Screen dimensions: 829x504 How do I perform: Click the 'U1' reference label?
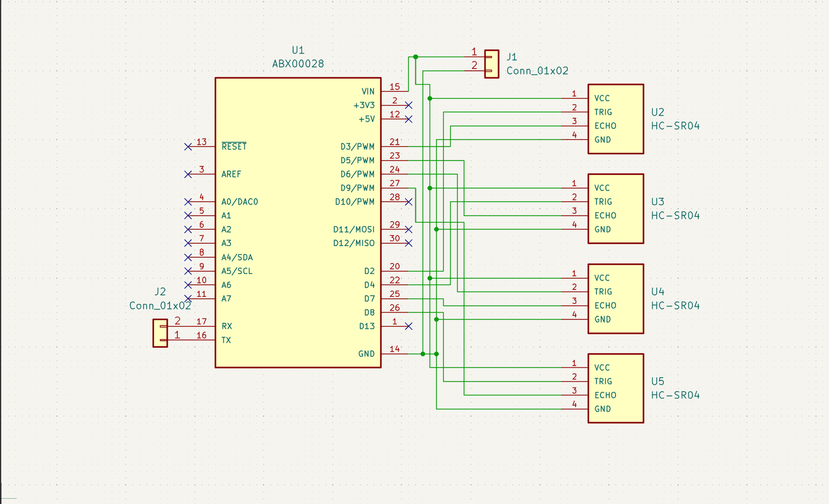(x=298, y=50)
